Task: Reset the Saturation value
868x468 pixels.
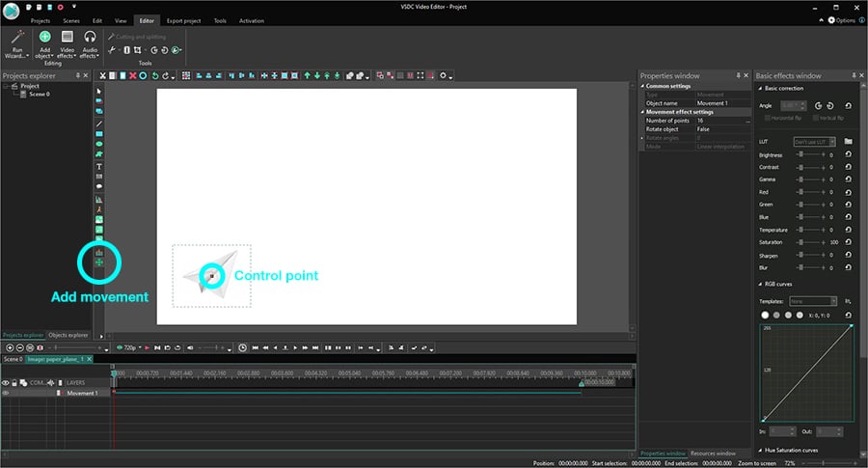Action: (x=848, y=242)
